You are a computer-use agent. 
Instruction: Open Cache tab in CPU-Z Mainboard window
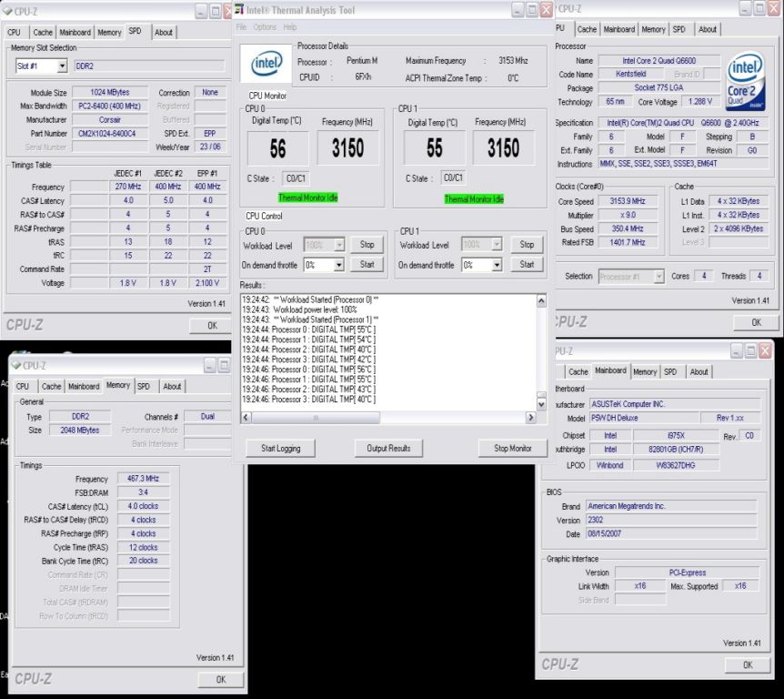[x=578, y=371]
